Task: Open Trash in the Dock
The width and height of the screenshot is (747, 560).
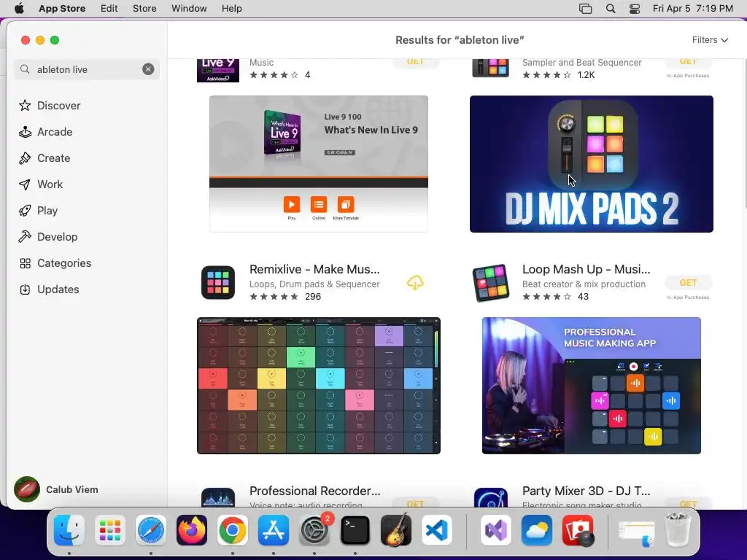Action: [678, 531]
